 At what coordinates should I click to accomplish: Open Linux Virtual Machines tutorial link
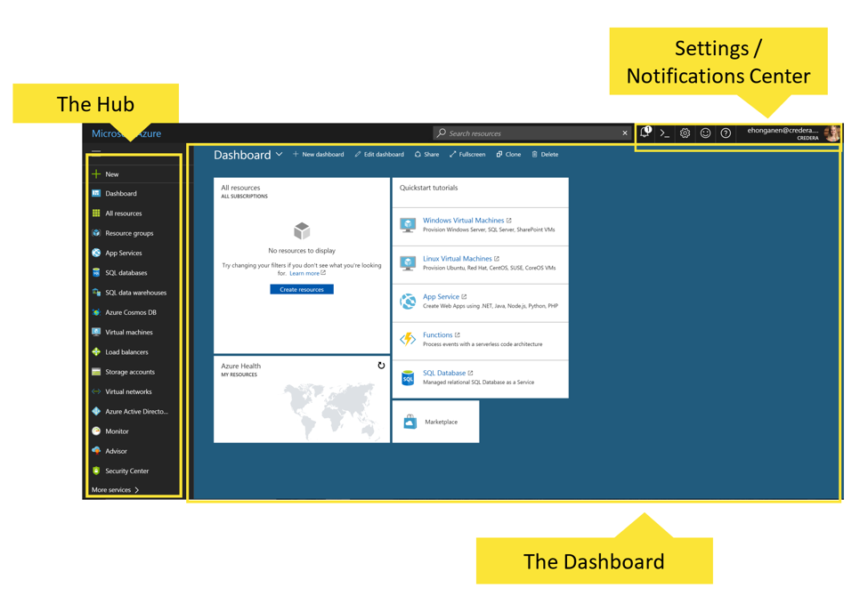point(458,259)
